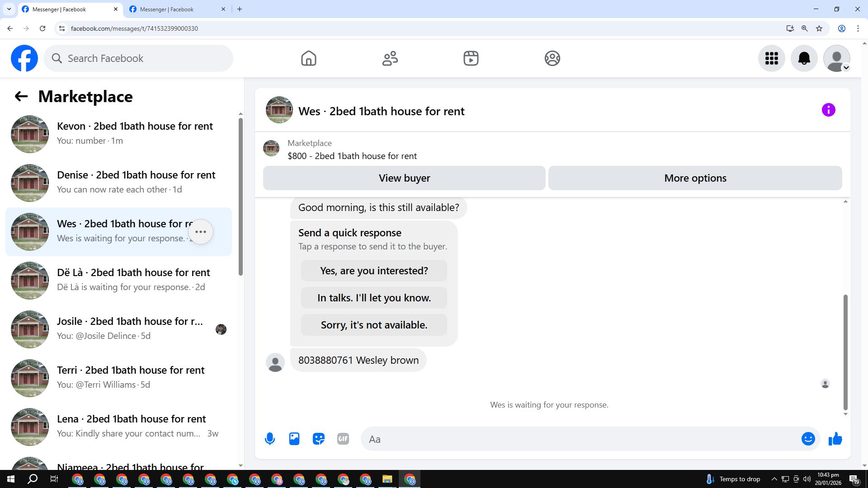
Task: Click the conversation list scrollbar
Action: pos(241,197)
